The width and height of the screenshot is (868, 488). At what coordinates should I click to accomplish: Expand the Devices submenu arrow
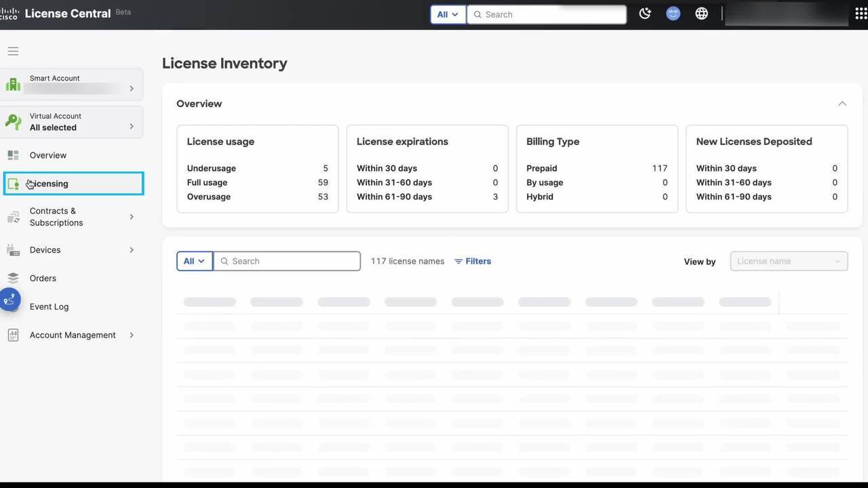(132, 250)
